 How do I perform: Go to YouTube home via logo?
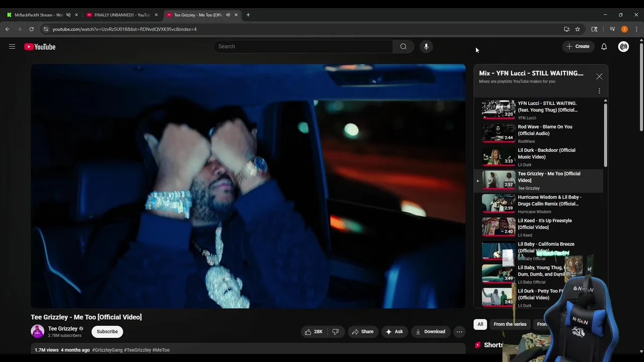pyautogui.click(x=40, y=47)
